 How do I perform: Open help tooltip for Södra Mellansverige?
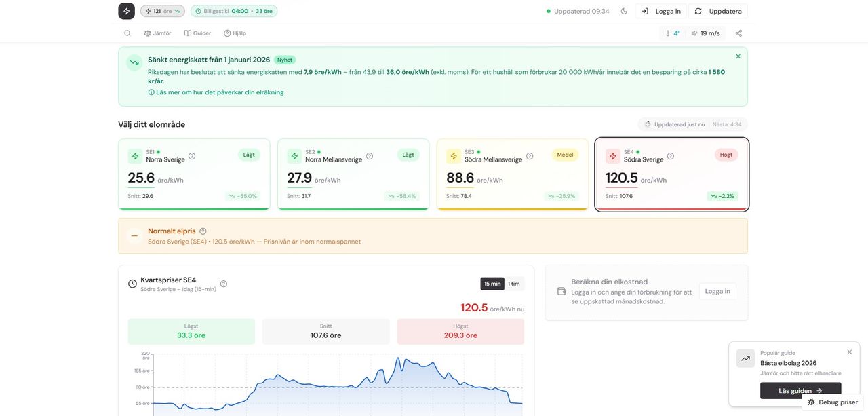(x=530, y=156)
